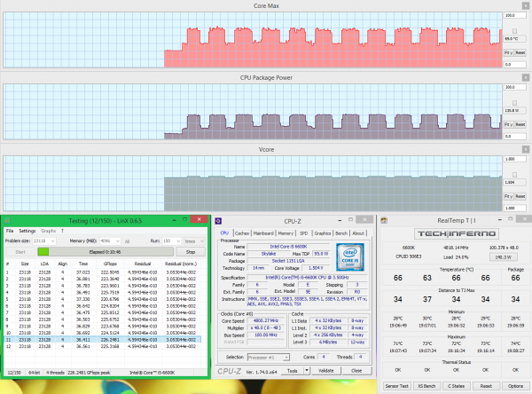
Task: Open the Settings menu in LinX
Action: (27, 231)
